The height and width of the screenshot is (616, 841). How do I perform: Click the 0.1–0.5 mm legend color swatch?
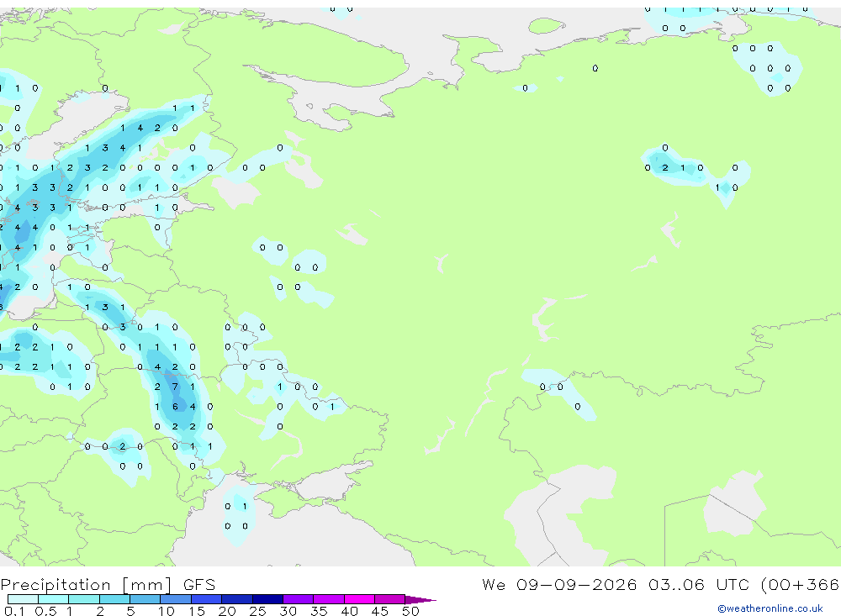click(23, 599)
